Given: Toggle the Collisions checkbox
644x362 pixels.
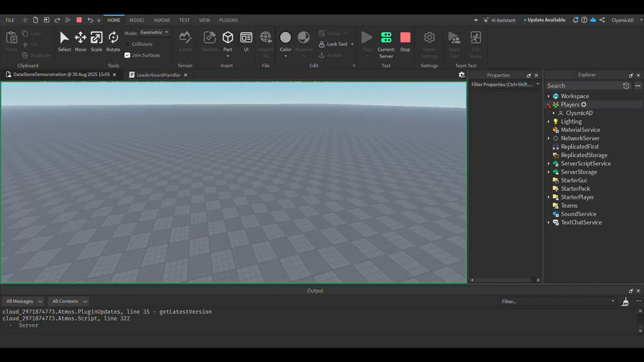Looking at the screenshot, I should (x=127, y=44).
